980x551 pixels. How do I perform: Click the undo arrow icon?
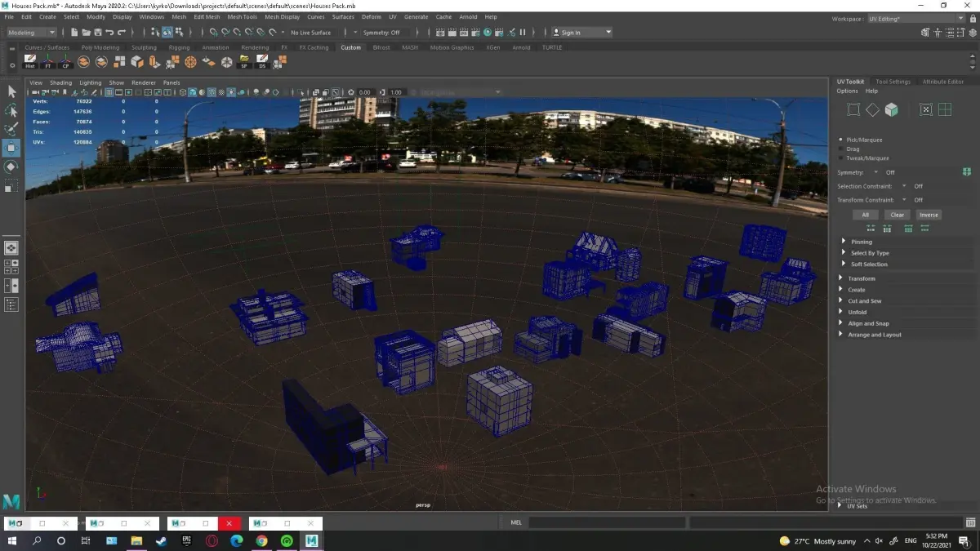(x=109, y=33)
